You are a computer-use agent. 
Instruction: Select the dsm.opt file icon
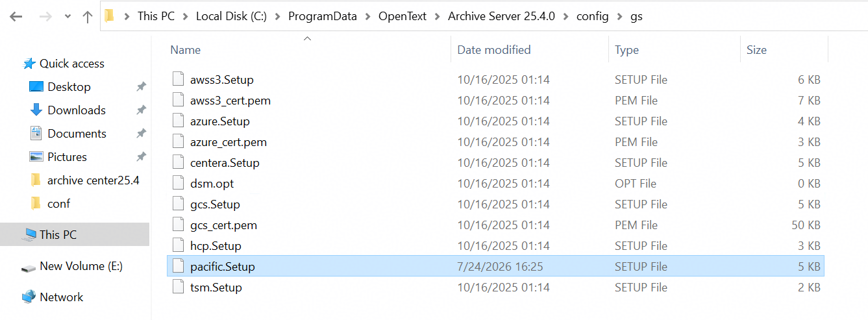click(179, 184)
